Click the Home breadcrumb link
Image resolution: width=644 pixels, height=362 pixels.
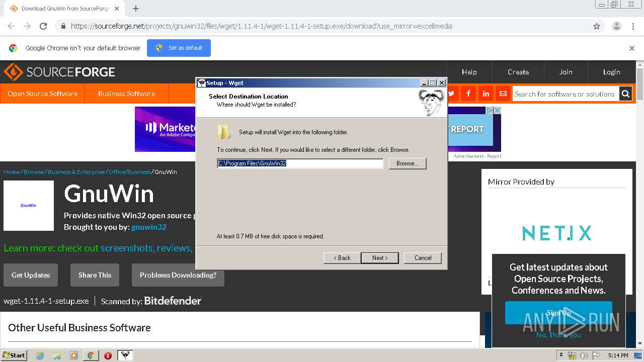(x=12, y=172)
